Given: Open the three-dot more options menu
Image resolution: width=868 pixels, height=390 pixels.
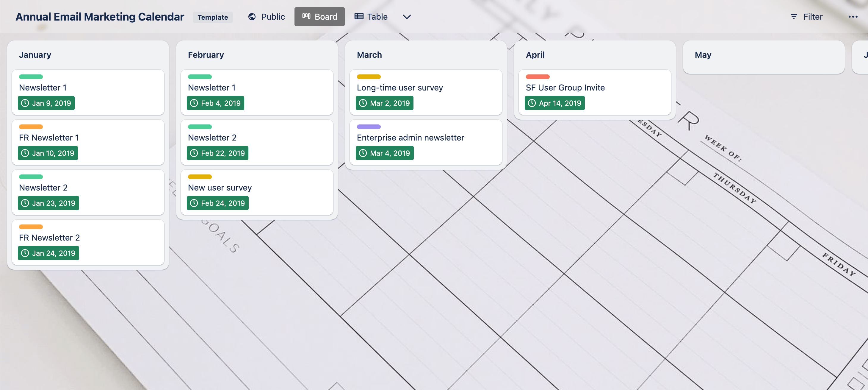Looking at the screenshot, I should coord(853,17).
